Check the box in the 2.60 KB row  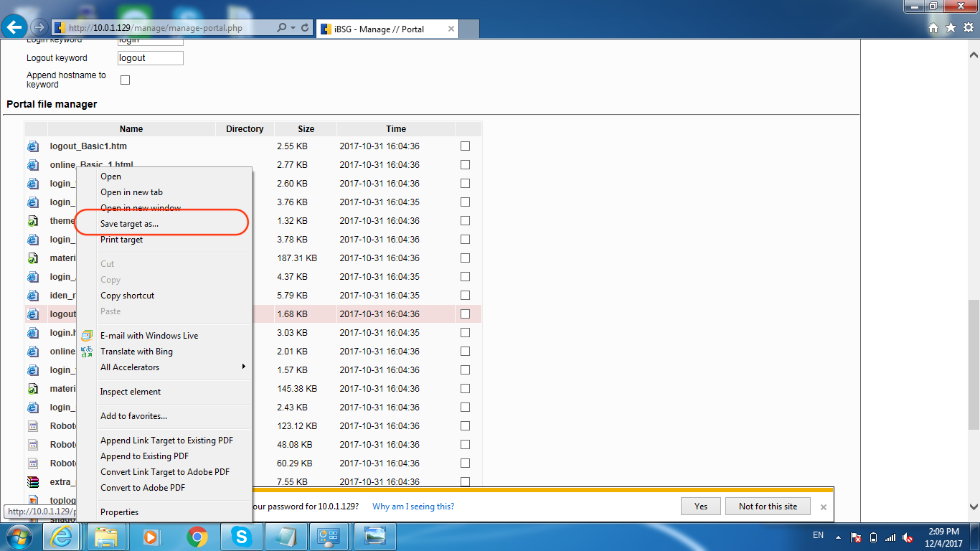(465, 184)
